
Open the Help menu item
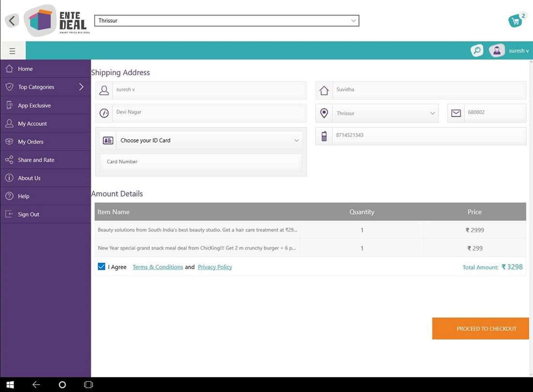pyautogui.click(x=45, y=196)
